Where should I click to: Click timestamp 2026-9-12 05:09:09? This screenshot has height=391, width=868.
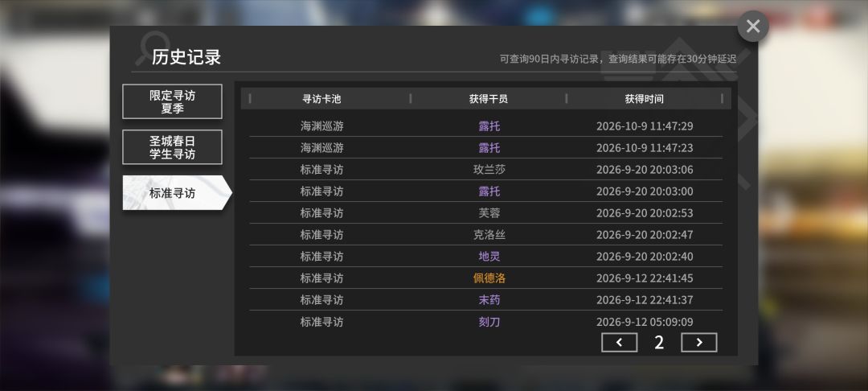645,322
